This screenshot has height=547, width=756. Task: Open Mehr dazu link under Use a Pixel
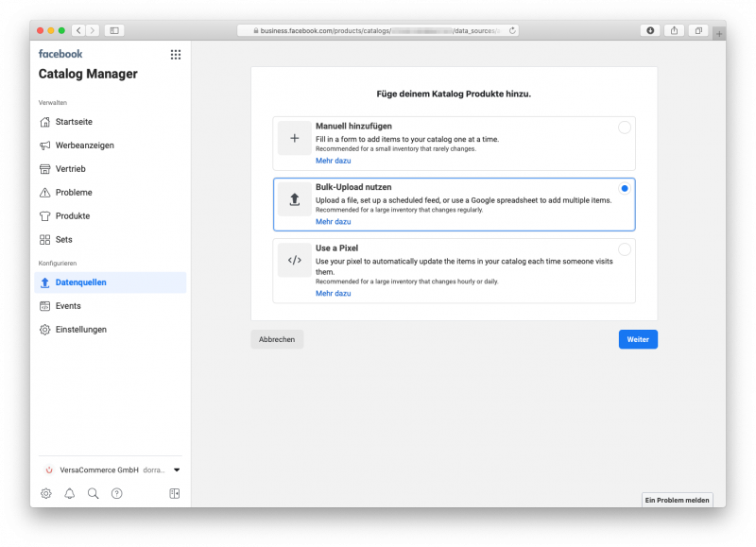[334, 294]
